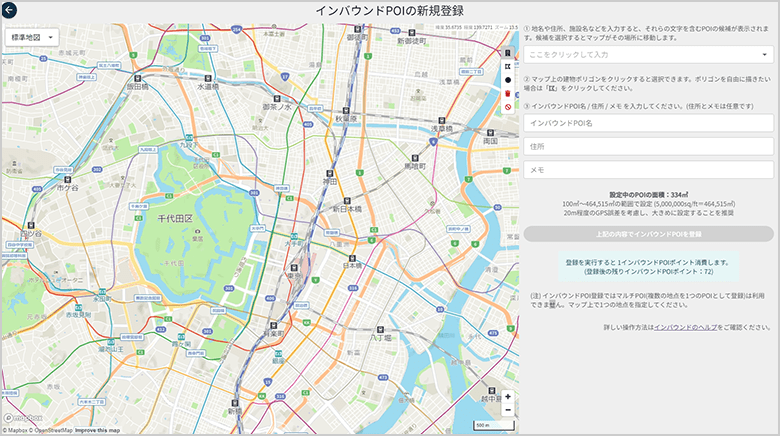Image resolution: width=780 pixels, height=436 pixels.
Task: Click the ここをクリックして入力 search field
Action: 640,54
